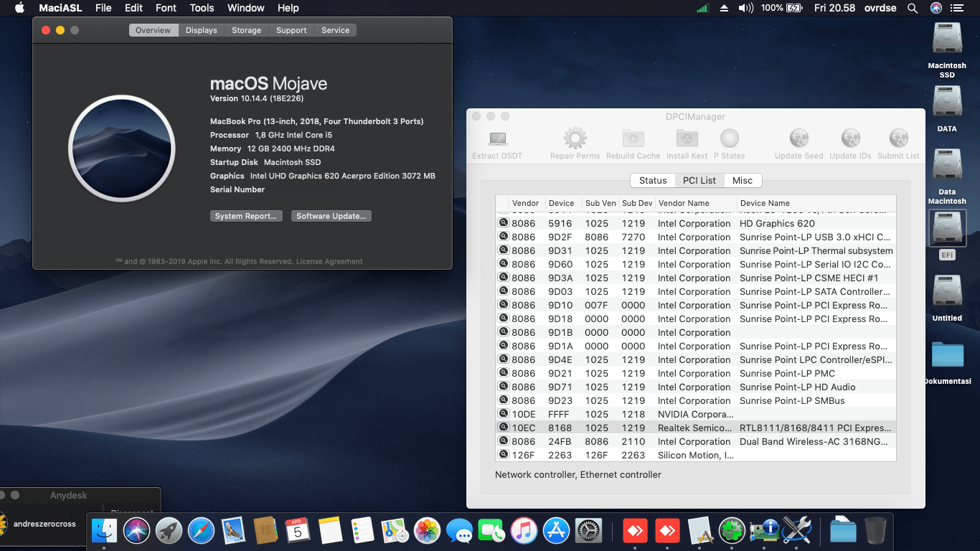Image resolution: width=980 pixels, height=551 pixels.
Task: Open the MaciASL application menu
Action: 61,8
